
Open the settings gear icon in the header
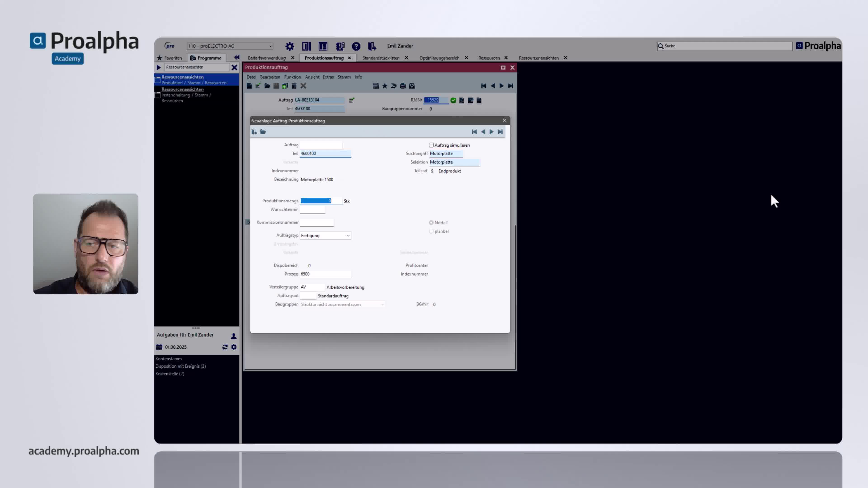289,46
